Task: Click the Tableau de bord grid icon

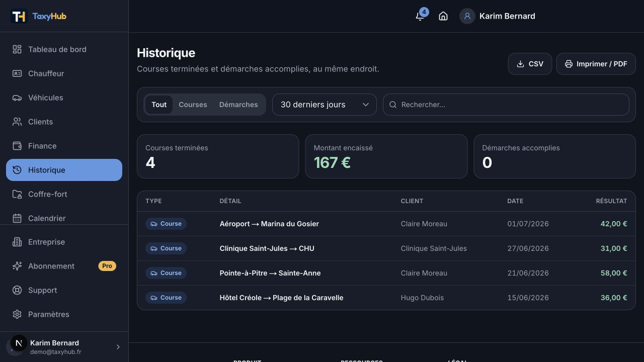Action: click(x=17, y=49)
